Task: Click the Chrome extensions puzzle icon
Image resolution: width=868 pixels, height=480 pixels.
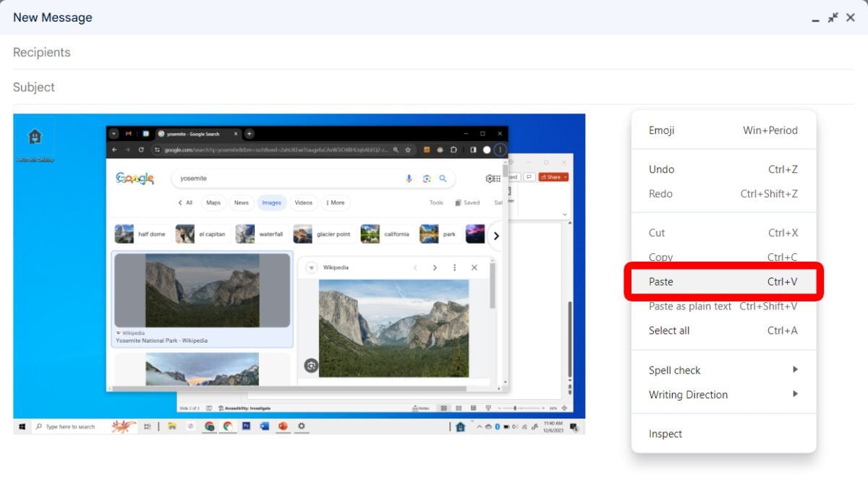Action: tap(454, 150)
